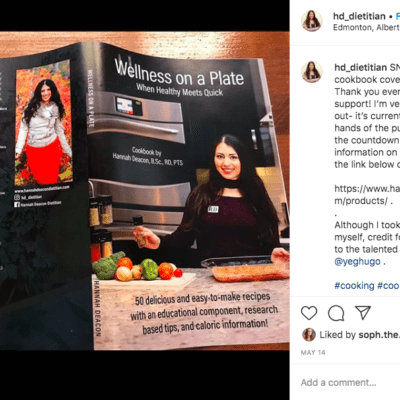Click the Follow link beside hd_dietitian
The image size is (400, 400).
point(398,16)
